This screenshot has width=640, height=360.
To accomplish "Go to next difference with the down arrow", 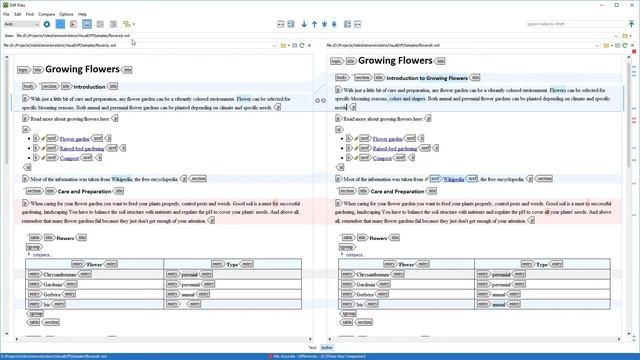I will coord(304,24).
